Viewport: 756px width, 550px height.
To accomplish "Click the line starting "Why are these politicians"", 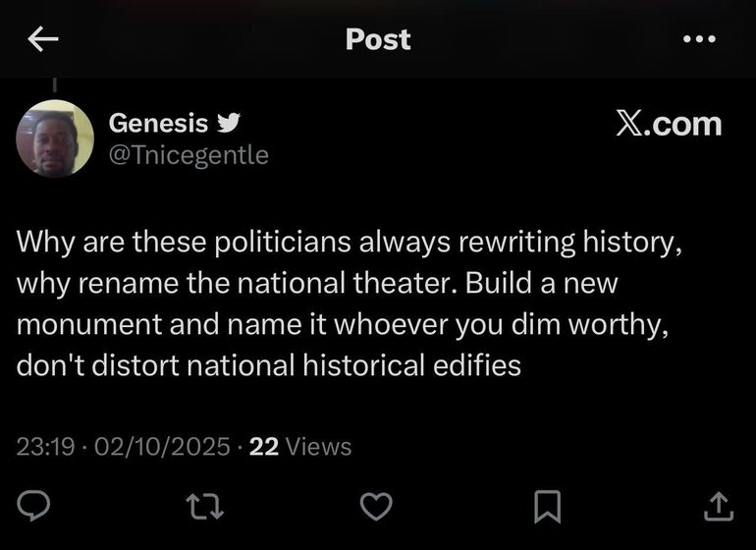I will (x=348, y=241).
